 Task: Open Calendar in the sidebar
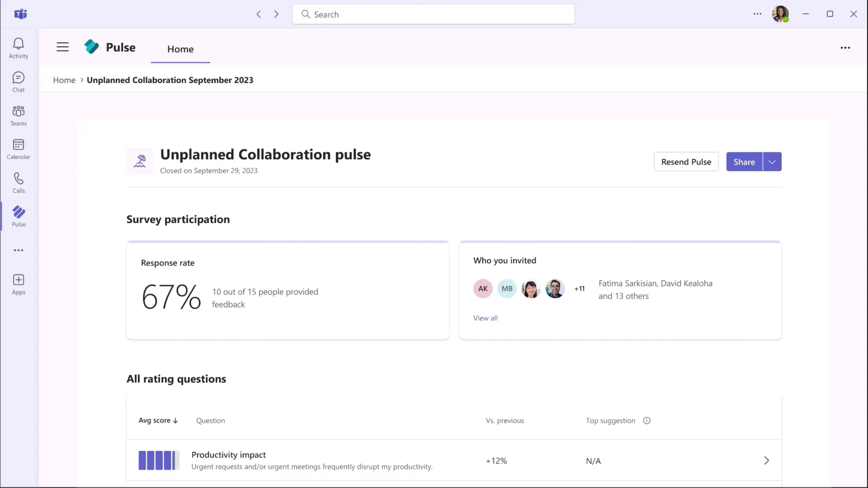(18, 149)
